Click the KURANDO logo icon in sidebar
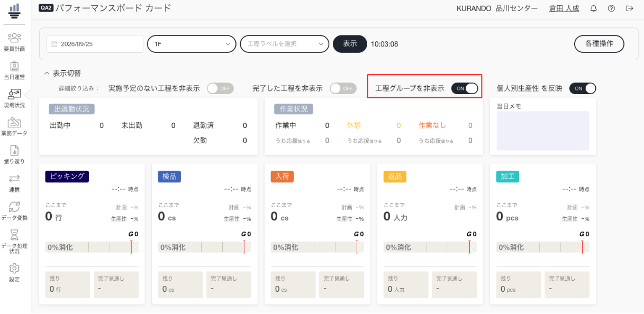This screenshot has height=314, width=644. (x=14, y=10)
